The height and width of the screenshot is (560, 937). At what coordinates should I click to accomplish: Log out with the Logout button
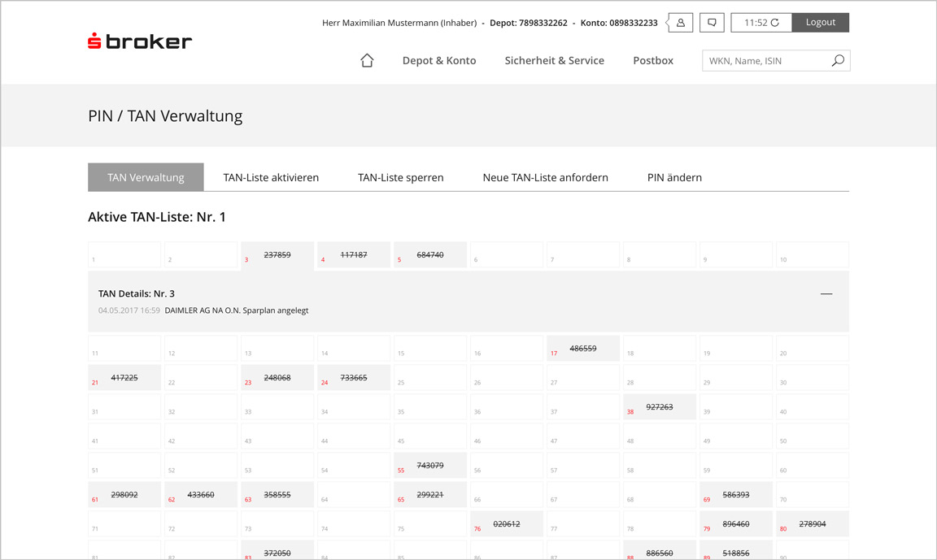coord(821,23)
